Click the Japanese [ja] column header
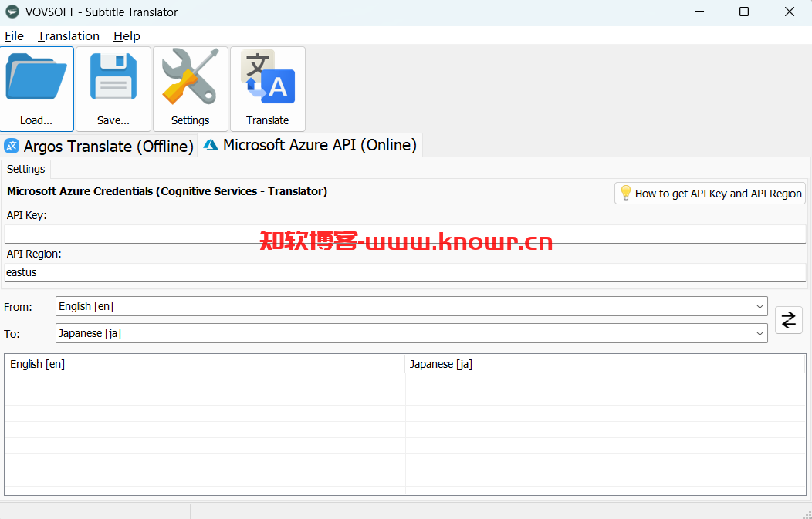The height and width of the screenshot is (519, 812). (x=605, y=364)
